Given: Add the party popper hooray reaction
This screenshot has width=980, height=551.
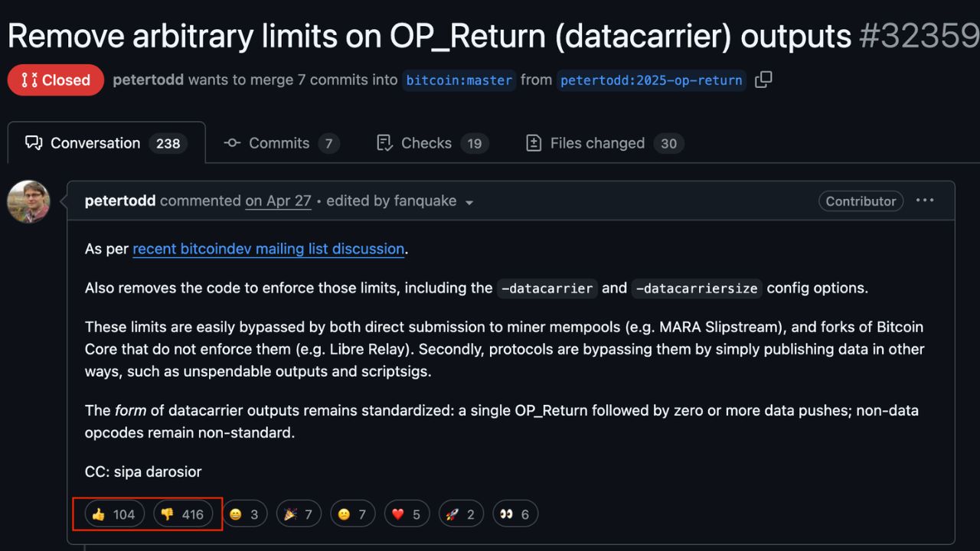Looking at the screenshot, I should (299, 514).
